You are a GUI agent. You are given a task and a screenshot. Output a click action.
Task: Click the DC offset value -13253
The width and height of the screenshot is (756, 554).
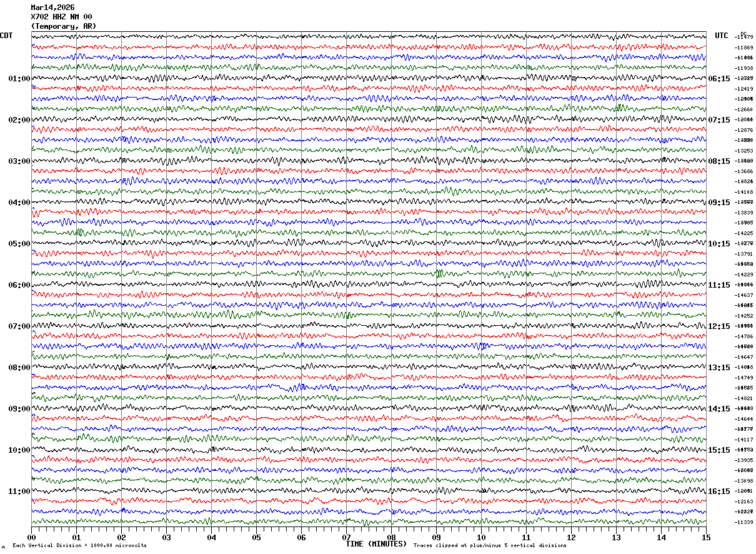pos(744,151)
